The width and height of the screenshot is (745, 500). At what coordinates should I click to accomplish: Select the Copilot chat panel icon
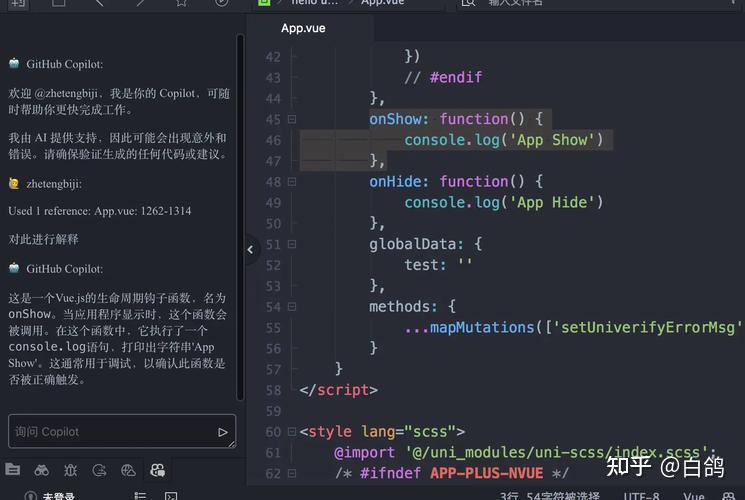[157, 470]
